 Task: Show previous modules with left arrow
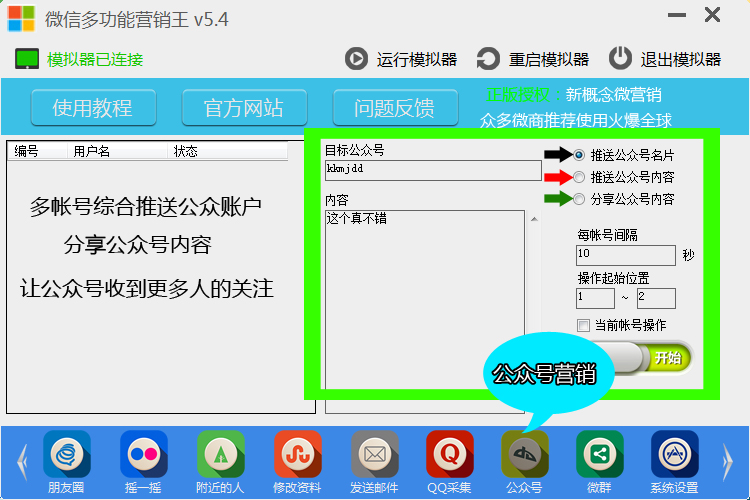pos(22,462)
